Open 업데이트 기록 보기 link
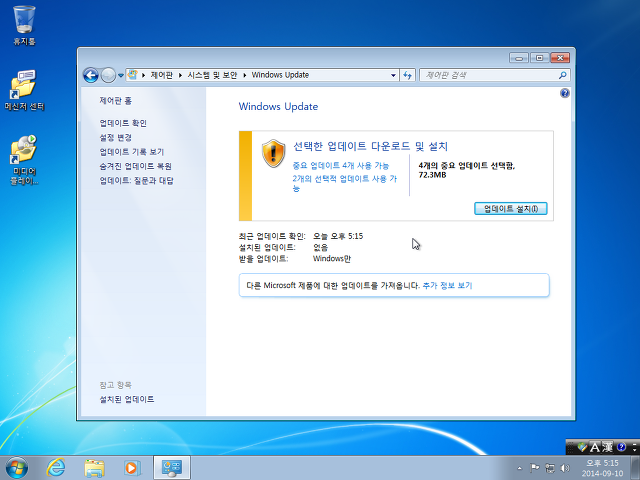Viewport: 640px width, 480px height. (131, 152)
